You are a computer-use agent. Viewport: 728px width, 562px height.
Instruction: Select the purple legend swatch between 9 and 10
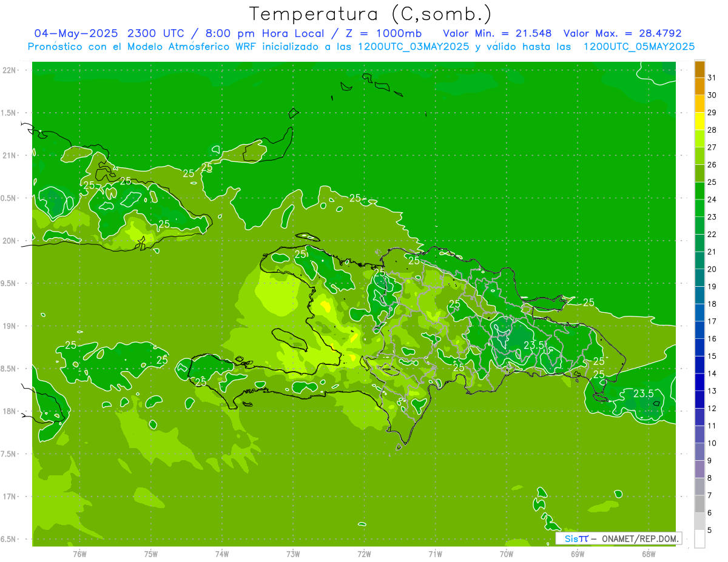click(699, 452)
